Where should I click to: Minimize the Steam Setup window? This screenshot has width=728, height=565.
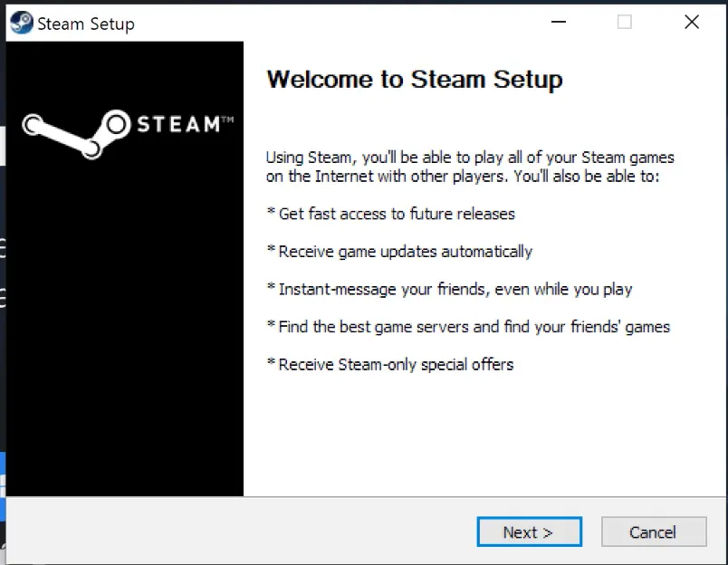pyautogui.click(x=558, y=22)
